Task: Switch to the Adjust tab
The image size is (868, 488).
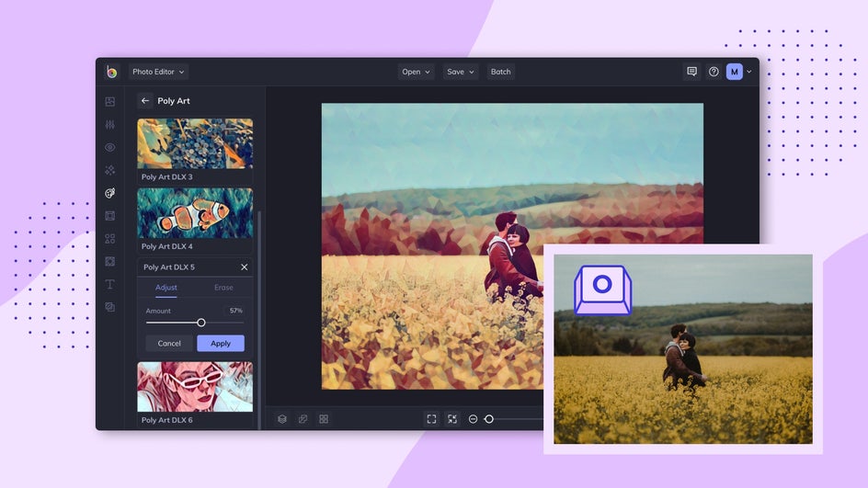Action: pos(166,287)
